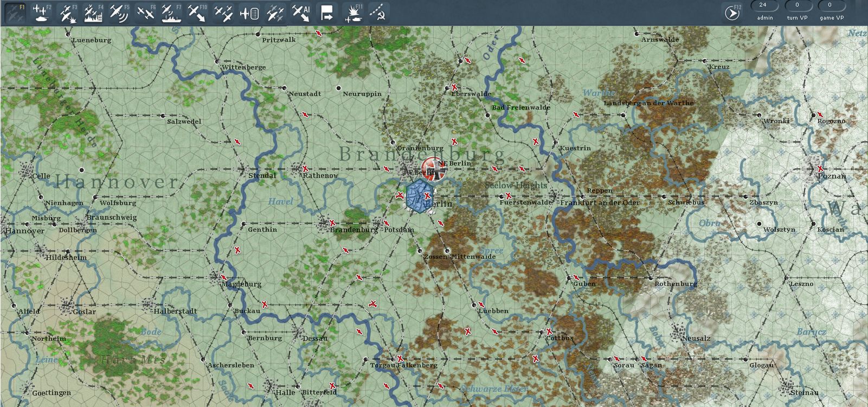The image size is (868, 407).
Task: Click the Brandenburg city label near Potsdam
Action: (x=354, y=230)
